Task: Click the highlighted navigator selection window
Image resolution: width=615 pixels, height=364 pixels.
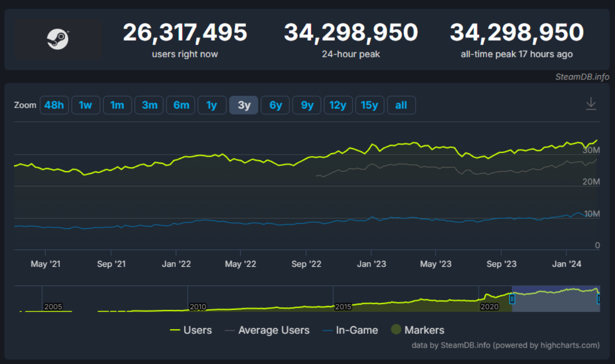Action: [x=556, y=298]
